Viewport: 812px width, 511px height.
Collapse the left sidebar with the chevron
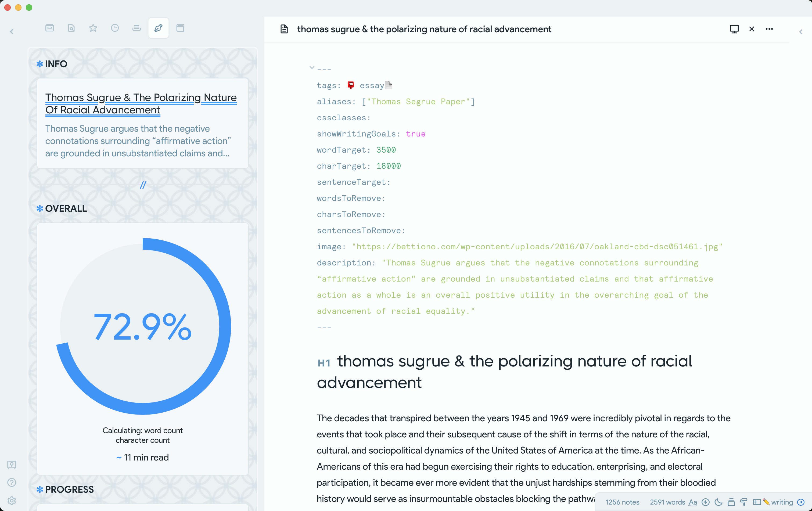pyautogui.click(x=12, y=32)
